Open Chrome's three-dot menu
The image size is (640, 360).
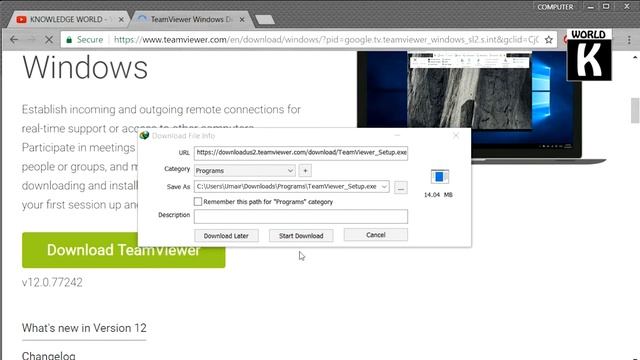(x=629, y=40)
